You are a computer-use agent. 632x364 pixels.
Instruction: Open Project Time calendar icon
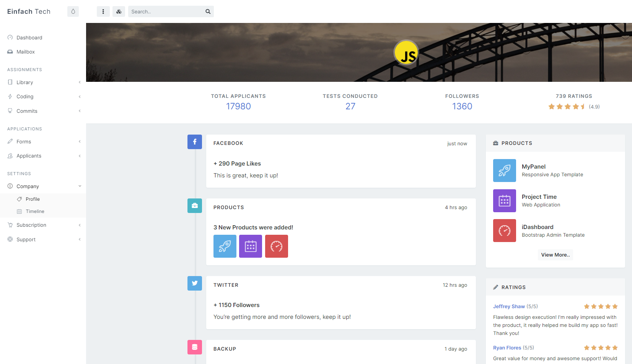(505, 201)
